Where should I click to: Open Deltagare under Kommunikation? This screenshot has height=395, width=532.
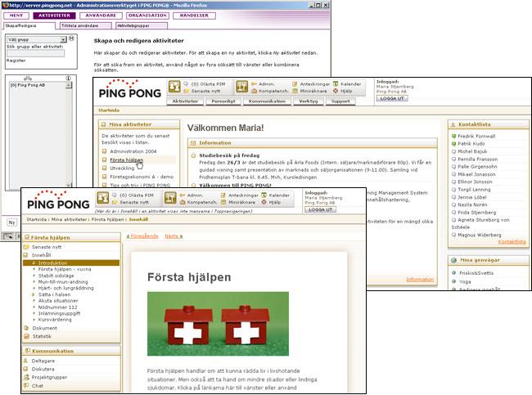43,361
